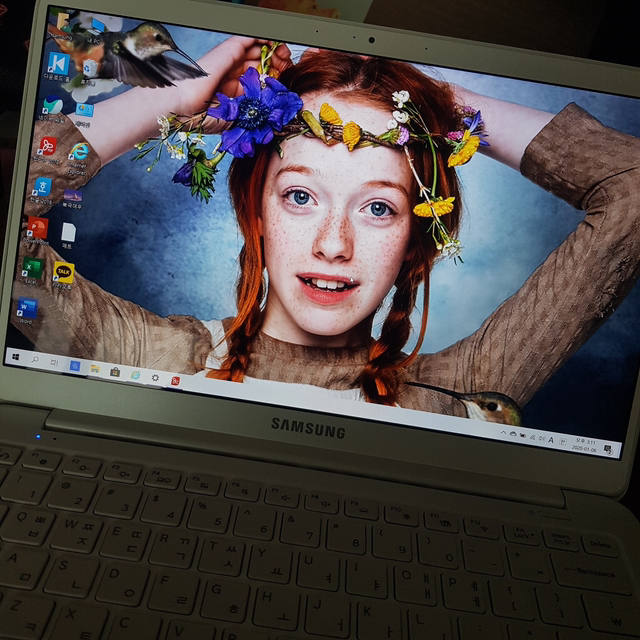Launch Excel from the desktop shortcut

32,268
